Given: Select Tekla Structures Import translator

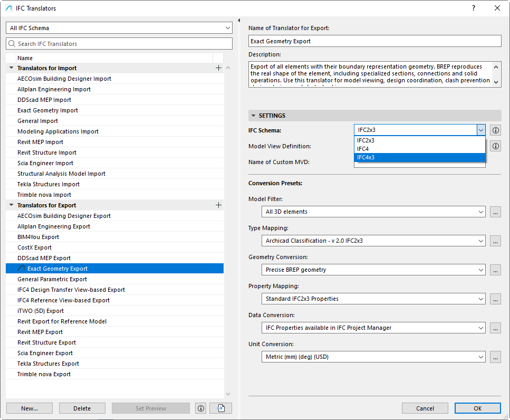Looking at the screenshot, I should click(x=115, y=184).
